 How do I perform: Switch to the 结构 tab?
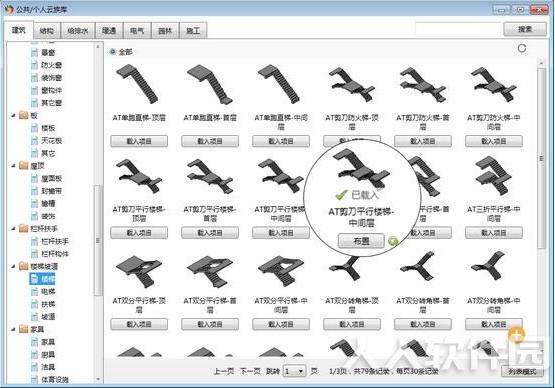pos(47,31)
